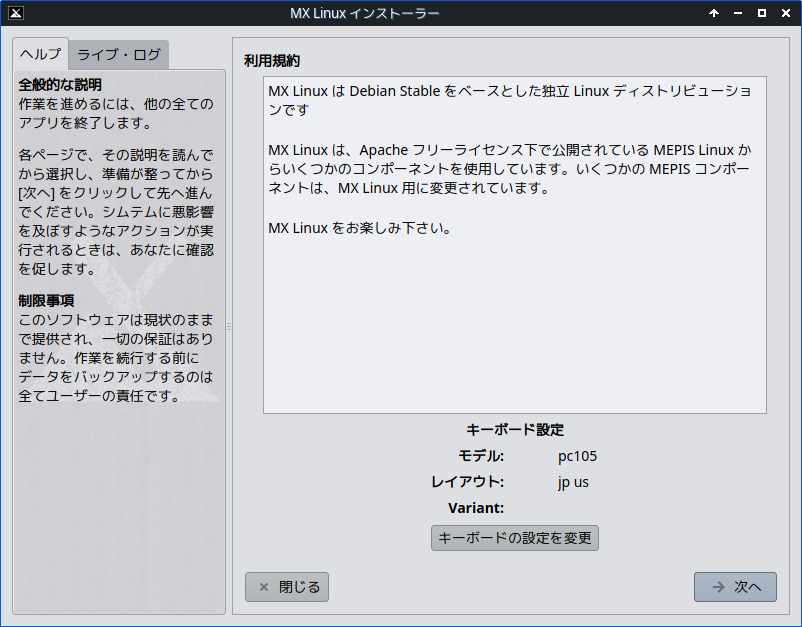Click the Variant label
This screenshot has height=627, width=802.
476,508
